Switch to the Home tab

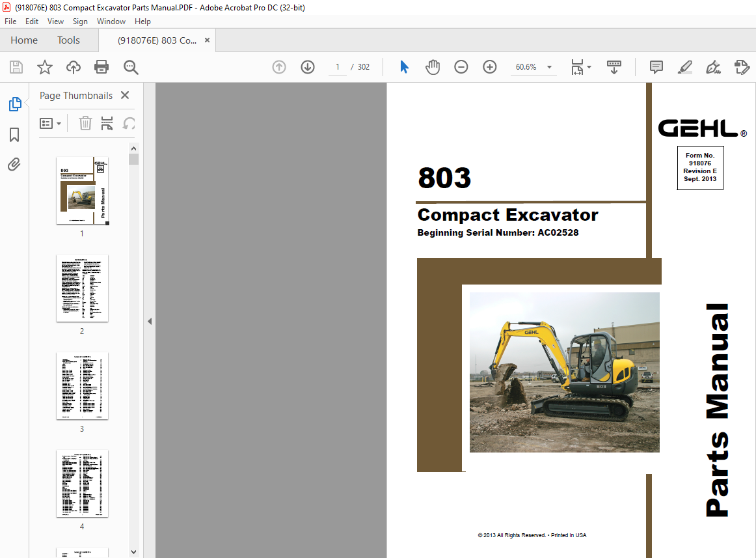tap(24, 40)
